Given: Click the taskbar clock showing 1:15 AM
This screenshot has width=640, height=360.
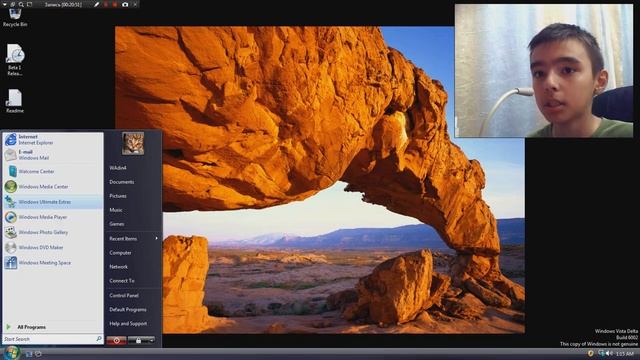Looking at the screenshot, I should [x=625, y=353].
